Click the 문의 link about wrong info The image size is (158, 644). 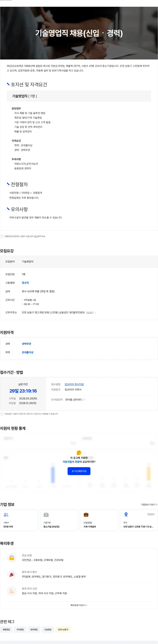36,236
